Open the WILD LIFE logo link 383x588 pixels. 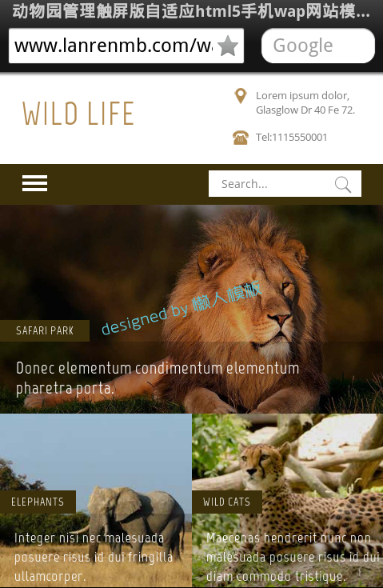pos(78,114)
